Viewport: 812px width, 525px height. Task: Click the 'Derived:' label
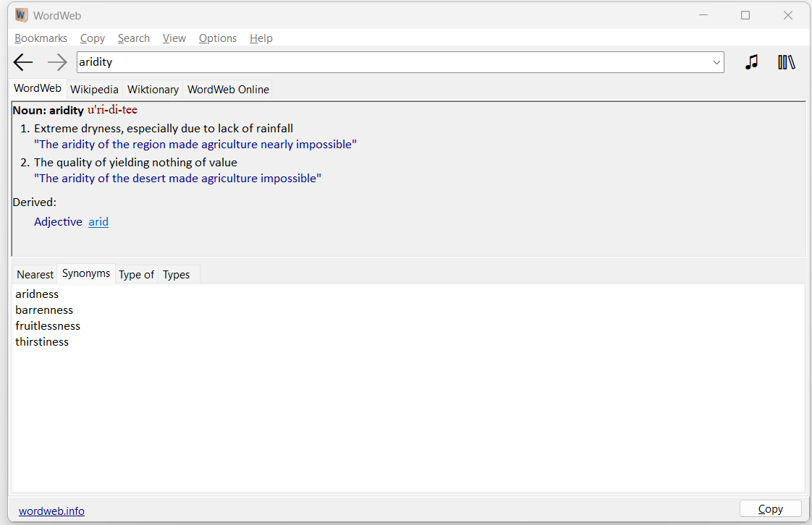34,202
